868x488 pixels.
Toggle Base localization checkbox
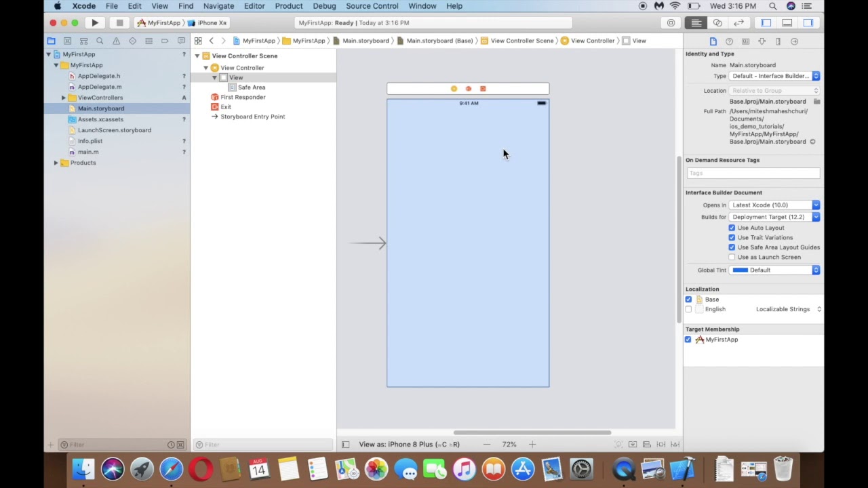point(688,300)
